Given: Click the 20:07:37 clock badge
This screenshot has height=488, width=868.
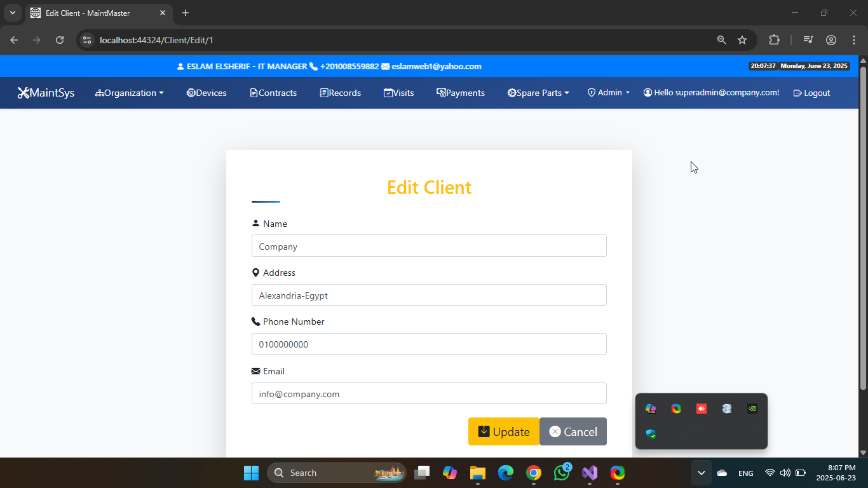Looking at the screenshot, I should 763,66.
